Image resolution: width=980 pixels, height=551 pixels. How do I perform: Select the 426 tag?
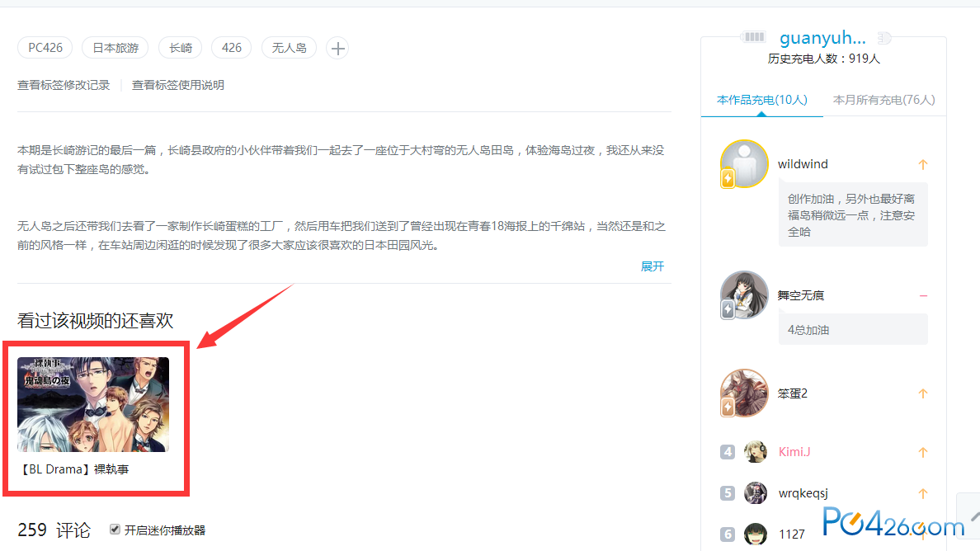point(231,48)
